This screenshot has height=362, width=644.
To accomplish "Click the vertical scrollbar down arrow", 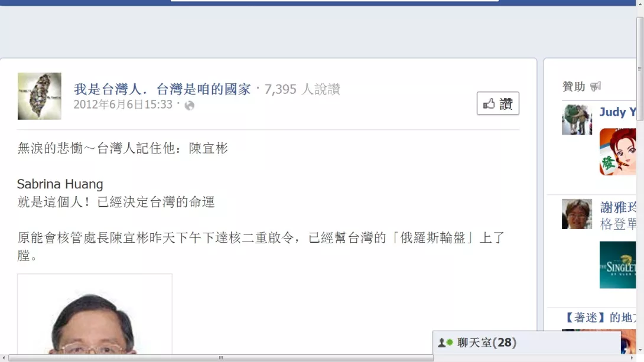I will pyautogui.click(x=639, y=350).
